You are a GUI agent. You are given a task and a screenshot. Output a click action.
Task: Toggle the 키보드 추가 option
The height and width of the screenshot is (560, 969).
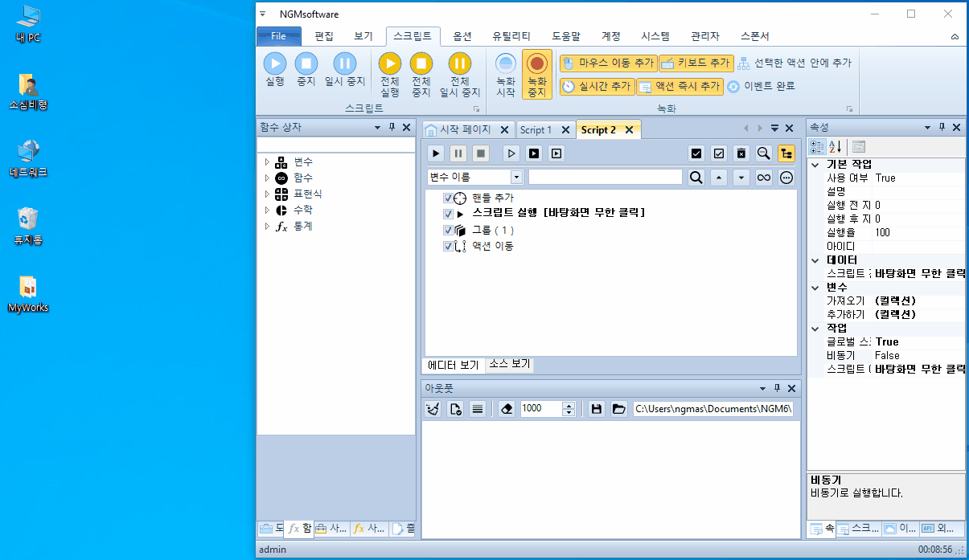pos(696,63)
